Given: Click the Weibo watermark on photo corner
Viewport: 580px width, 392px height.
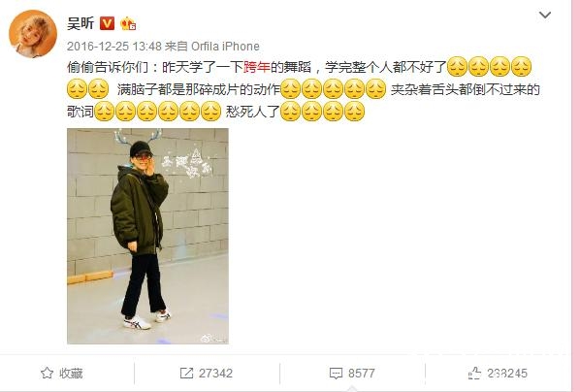Looking at the screenshot, I should pos(213,338).
